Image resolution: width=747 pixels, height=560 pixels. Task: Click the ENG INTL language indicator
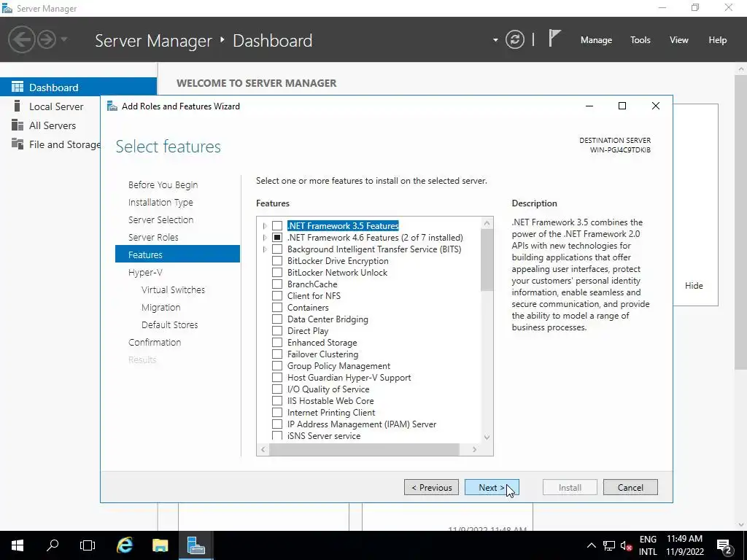pyautogui.click(x=648, y=545)
